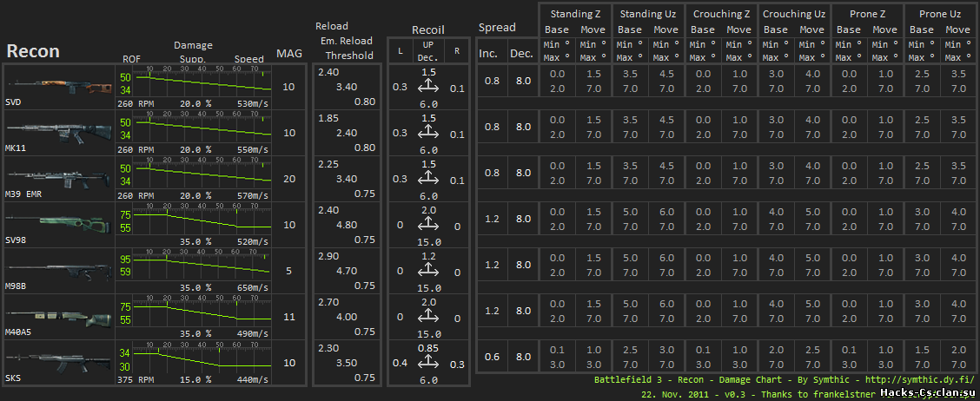The height and width of the screenshot is (401, 980).
Task: Click the 1.85 reload time value
Action: [x=328, y=118]
